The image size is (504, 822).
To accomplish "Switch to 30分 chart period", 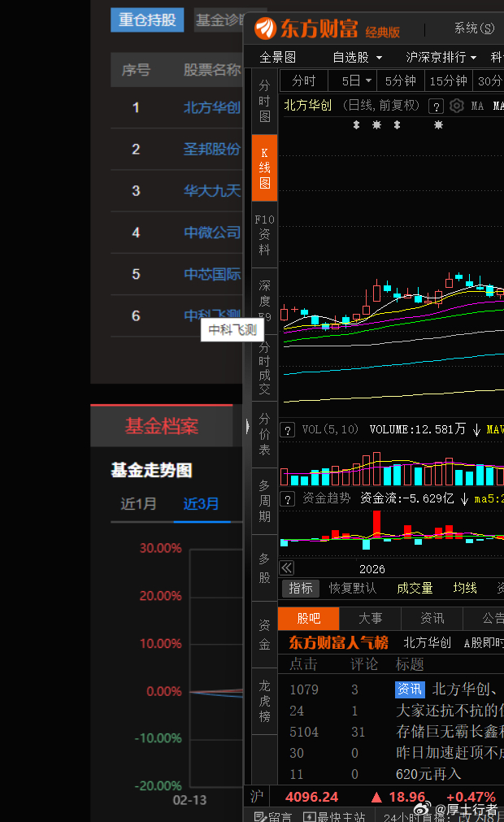I will click(489, 80).
